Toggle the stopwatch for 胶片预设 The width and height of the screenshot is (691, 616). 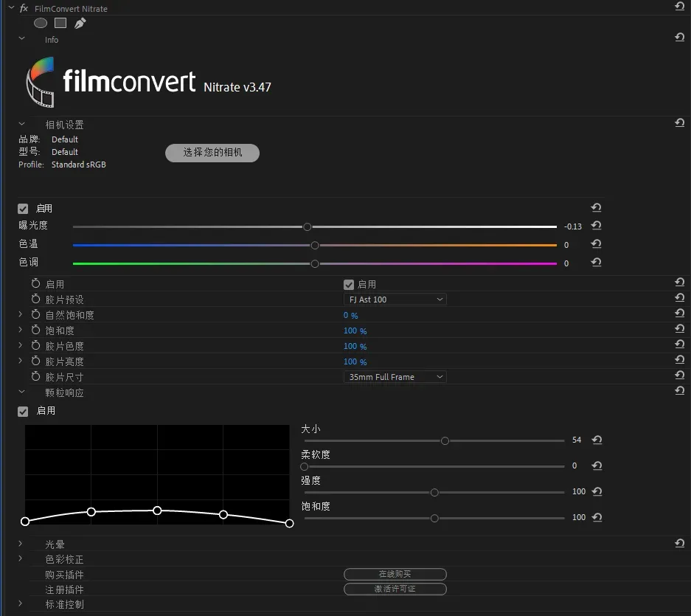(x=35, y=300)
